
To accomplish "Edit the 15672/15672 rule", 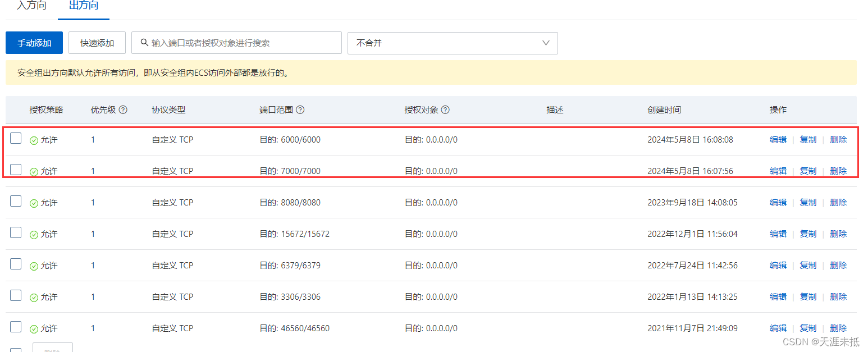I will click(778, 234).
